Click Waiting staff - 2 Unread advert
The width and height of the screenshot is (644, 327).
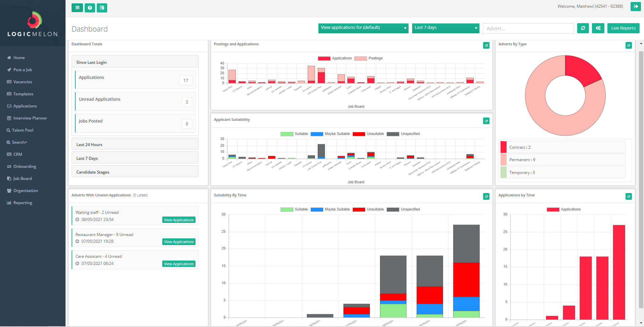(x=97, y=213)
